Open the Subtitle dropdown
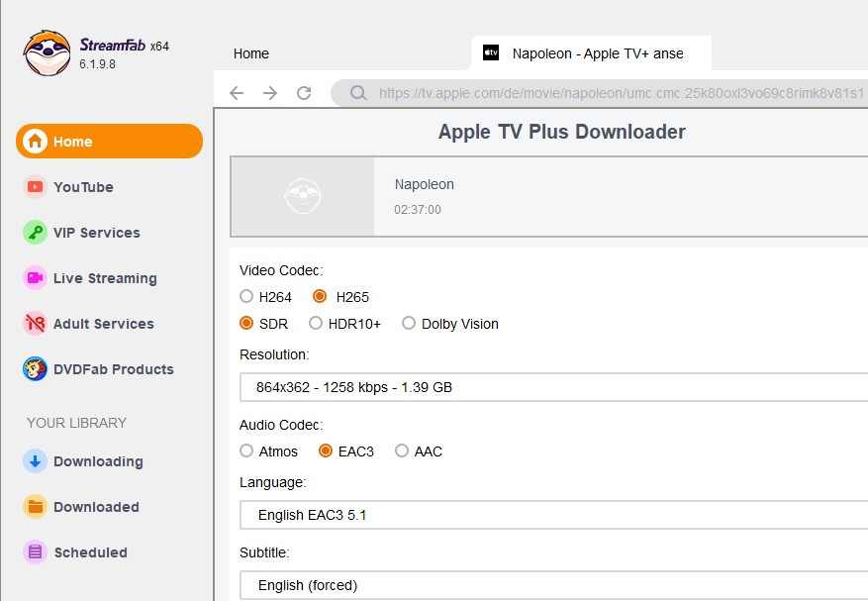Image resolution: width=868 pixels, height=601 pixels. [554, 585]
